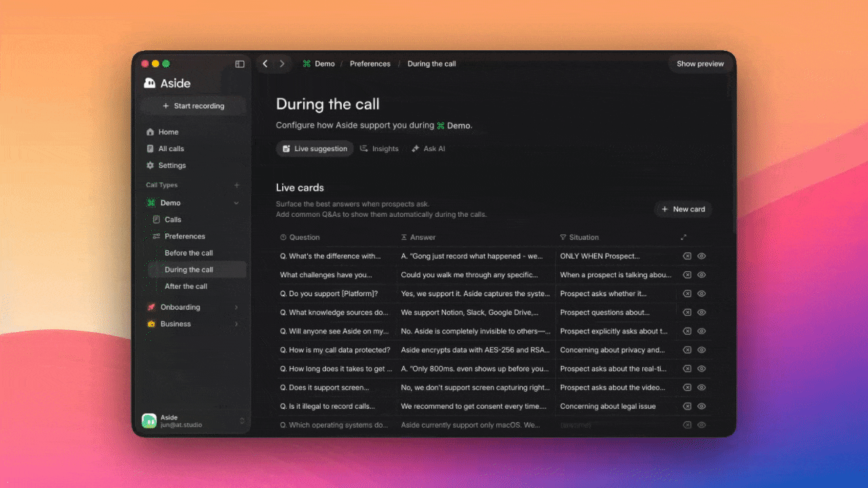Remove the 'How is my call data protected?' card

click(x=687, y=350)
